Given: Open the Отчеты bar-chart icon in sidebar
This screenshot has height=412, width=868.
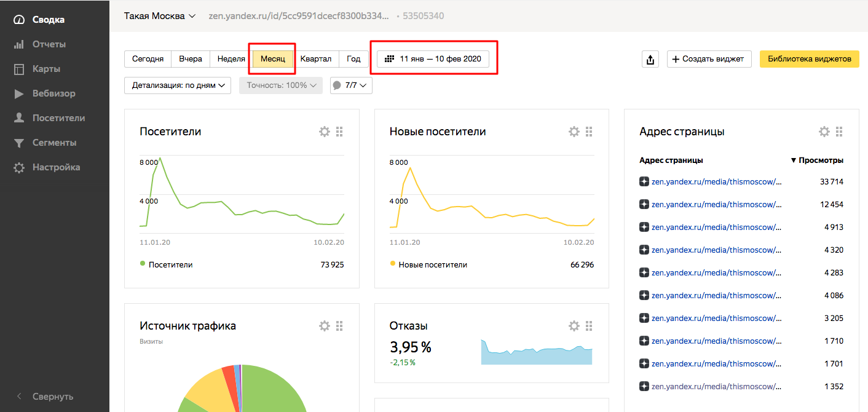Looking at the screenshot, I should 19,44.
